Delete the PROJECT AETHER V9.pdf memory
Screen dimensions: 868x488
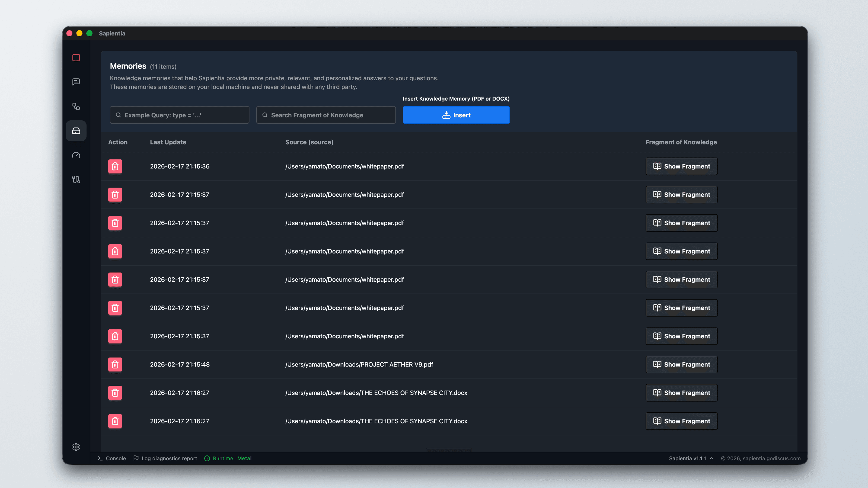click(115, 364)
